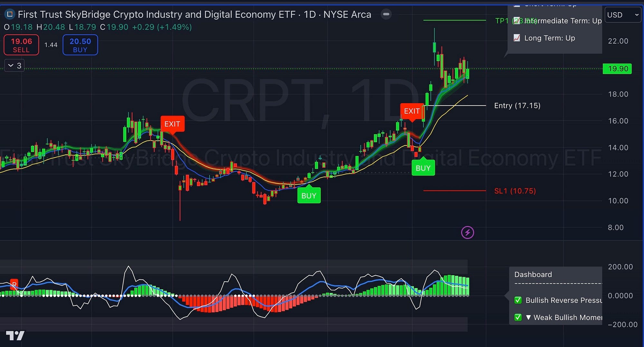Click the 1.44 spread value between Sell and Buy
Screen dimensions: 644x347
coord(51,45)
